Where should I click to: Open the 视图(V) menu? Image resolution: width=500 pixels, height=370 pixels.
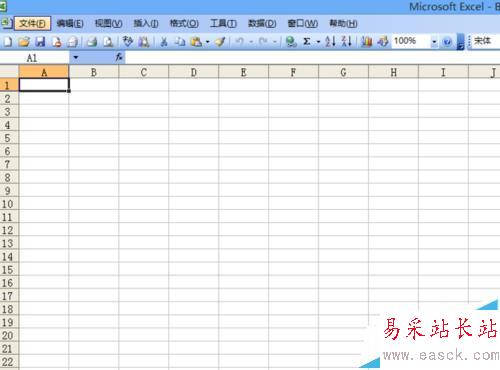coord(109,23)
